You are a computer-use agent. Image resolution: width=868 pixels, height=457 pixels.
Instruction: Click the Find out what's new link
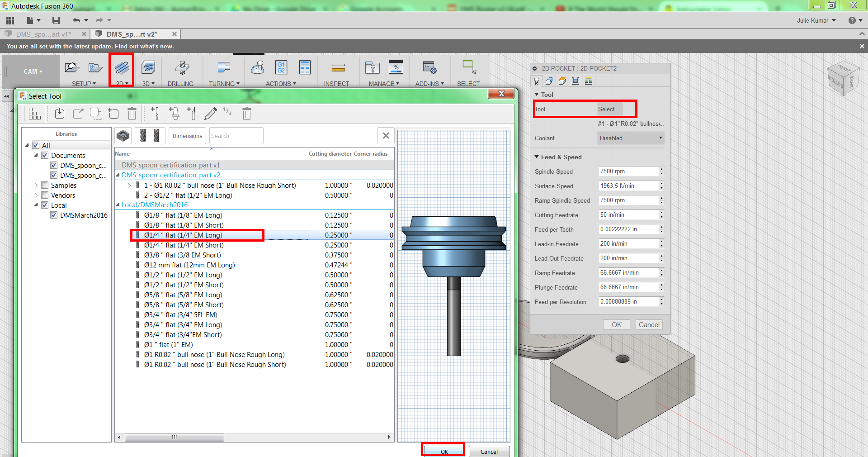[x=144, y=46]
